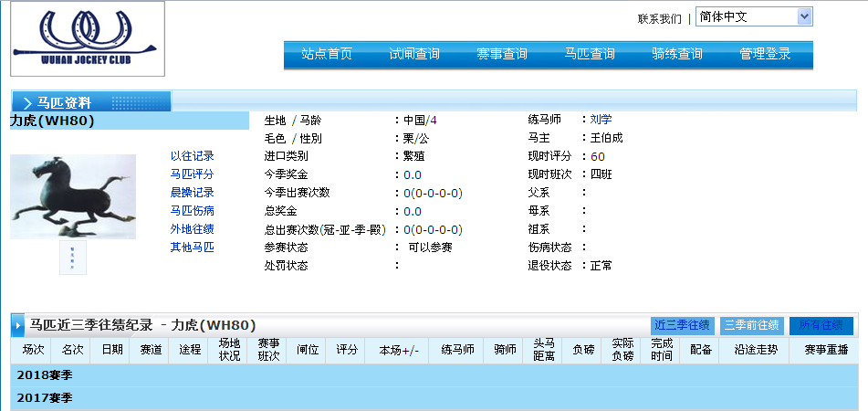868x411 pixels.
Task: Select 赛事查询 in the navigation bar
Action: (502, 54)
